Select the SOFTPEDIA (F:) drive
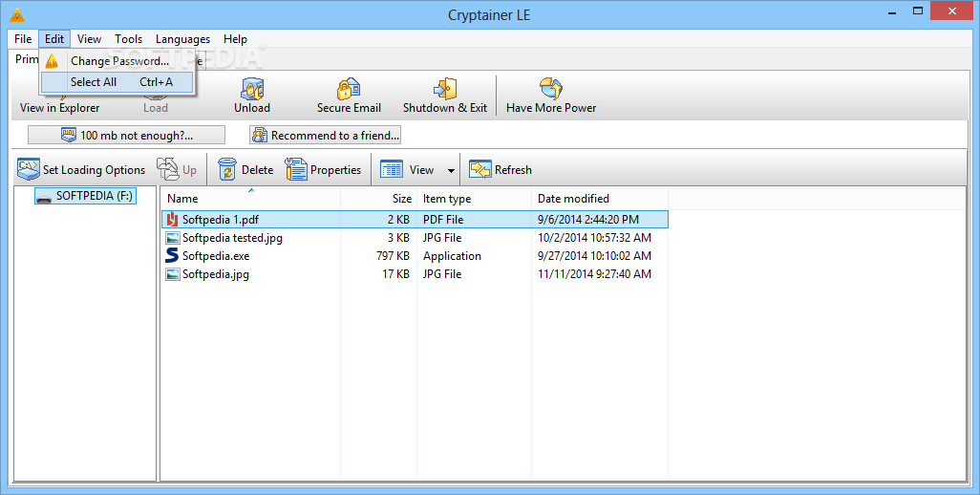The width and height of the screenshot is (980, 495). click(x=86, y=196)
